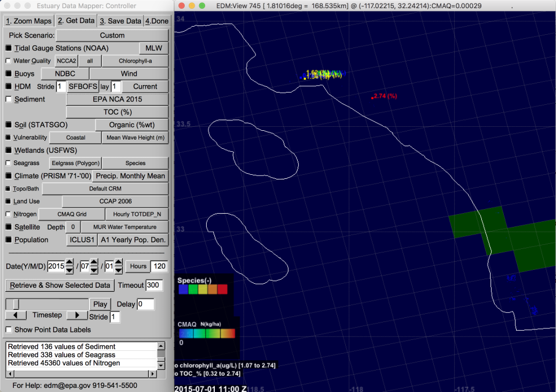
Task: Uncheck the Tidal Gauge Stations checkbox
Action: [x=8, y=48]
